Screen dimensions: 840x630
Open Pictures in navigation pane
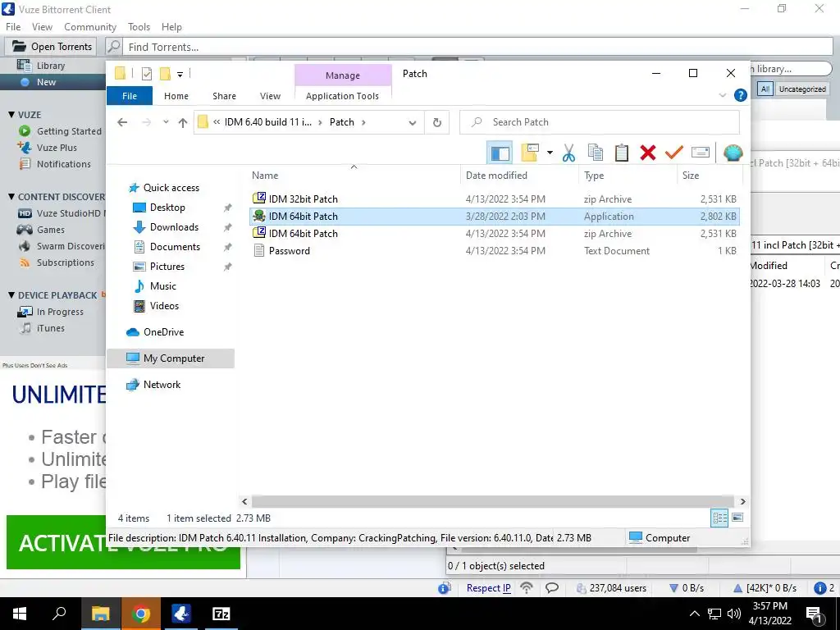point(167,267)
